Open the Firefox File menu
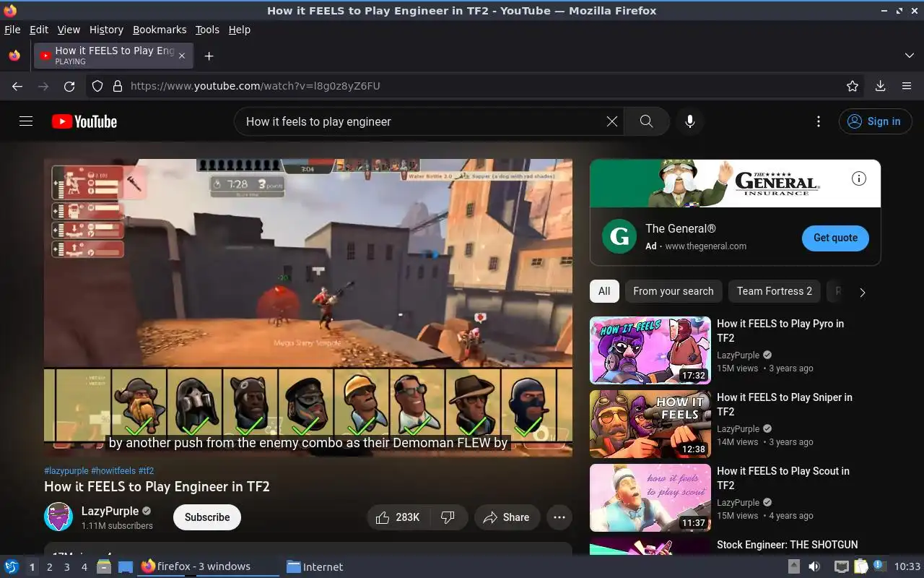 (12, 30)
